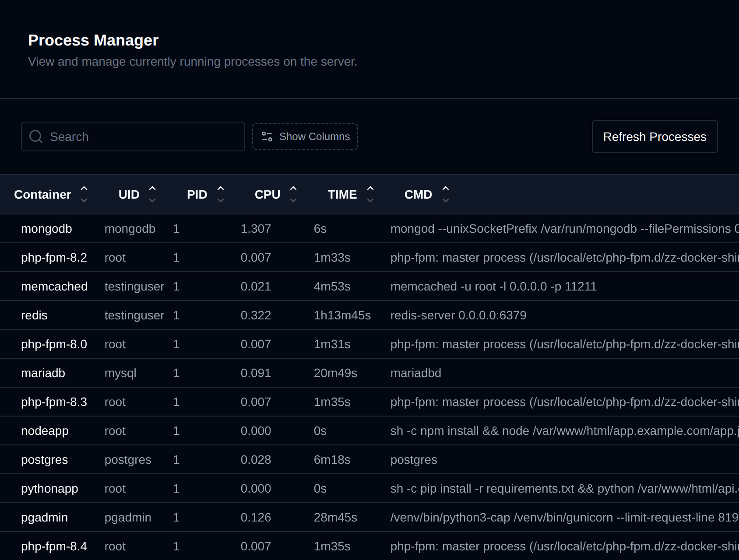Select the php-fpm-8.0 container cell
The height and width of the screenshot is (560, 739).
[54, 344]
